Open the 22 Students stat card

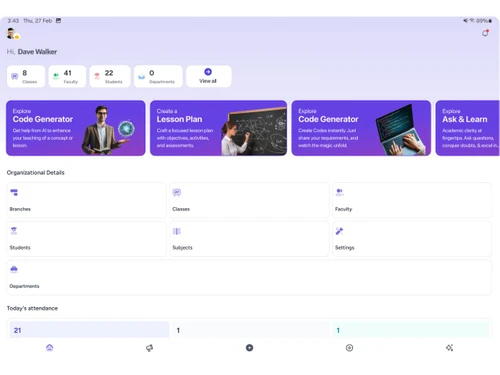click(110, 76)
